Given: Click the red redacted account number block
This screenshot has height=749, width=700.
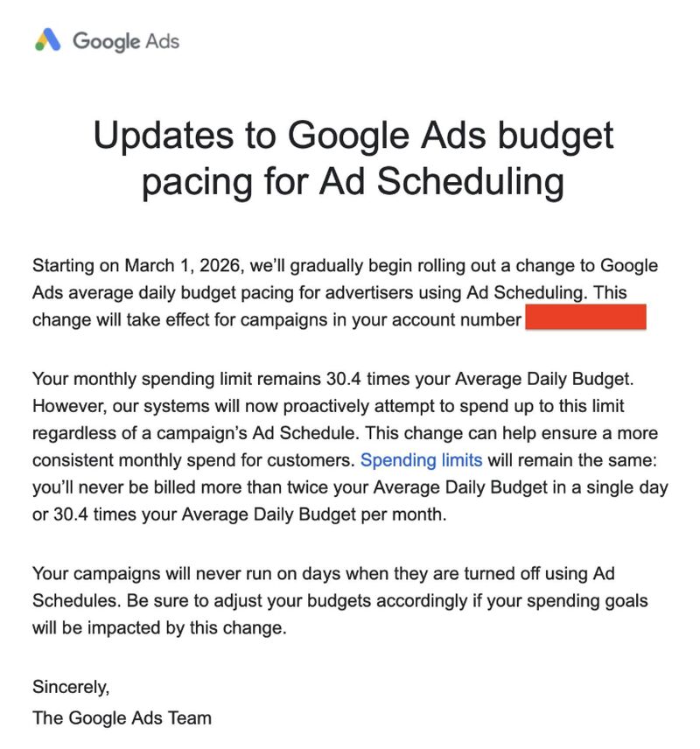Looking at the screenshot, I should point(584,318).
